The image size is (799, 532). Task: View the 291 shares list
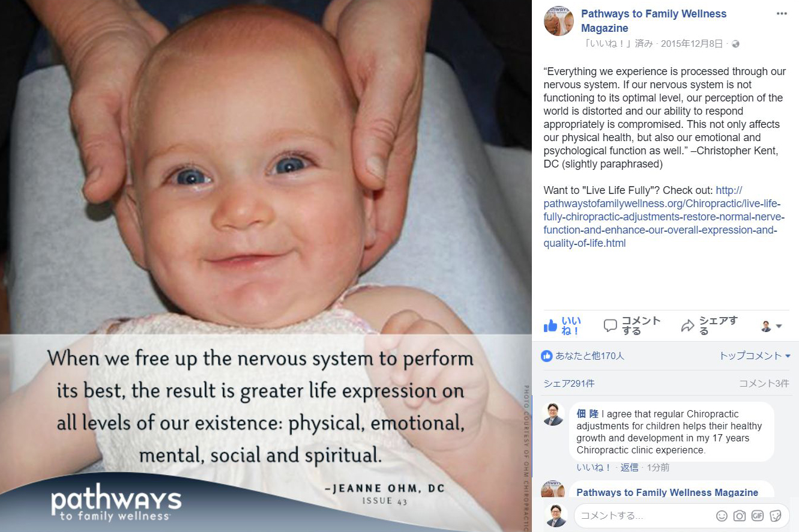[x=569, y=384]
